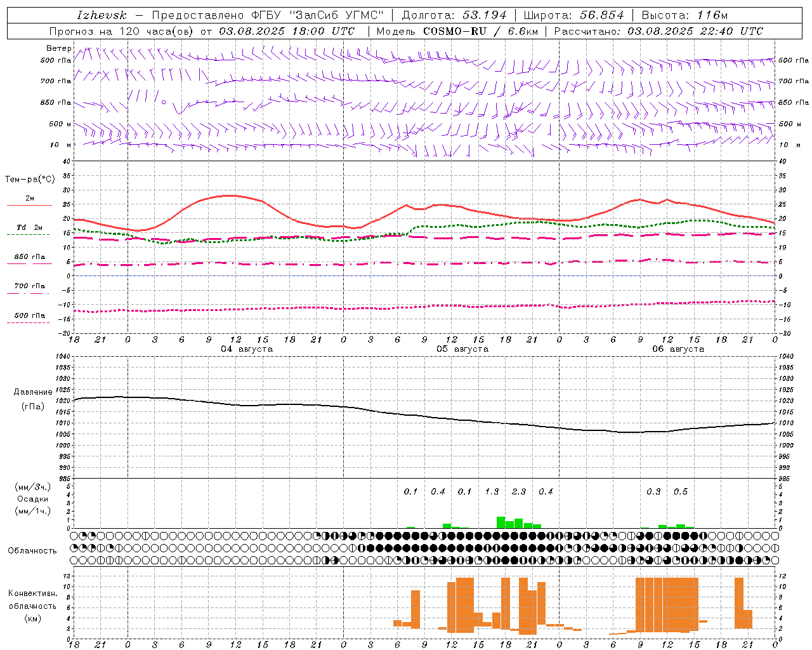Click the 2.3 precipitation value
This screenshot has width=812, height=650.
pos(519,491)
